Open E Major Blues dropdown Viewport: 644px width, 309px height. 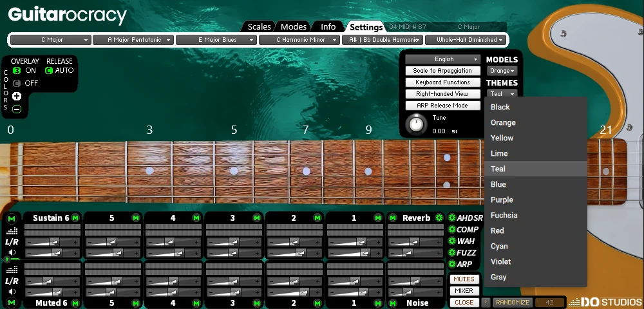coord(216,40)
